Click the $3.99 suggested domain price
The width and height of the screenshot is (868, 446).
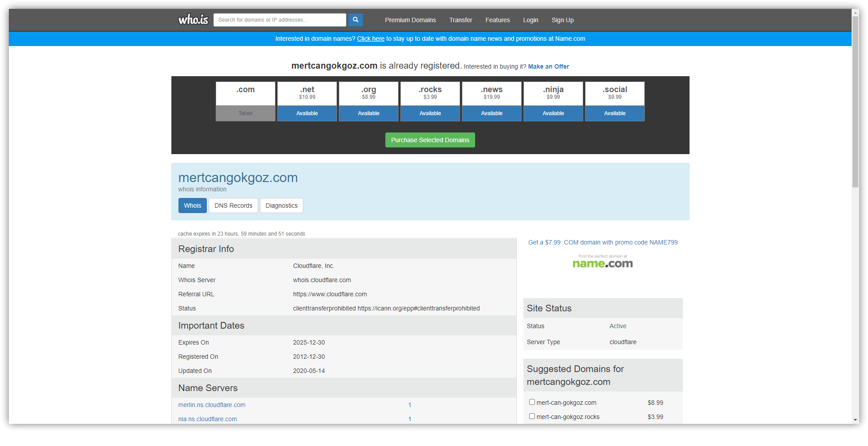655,417
